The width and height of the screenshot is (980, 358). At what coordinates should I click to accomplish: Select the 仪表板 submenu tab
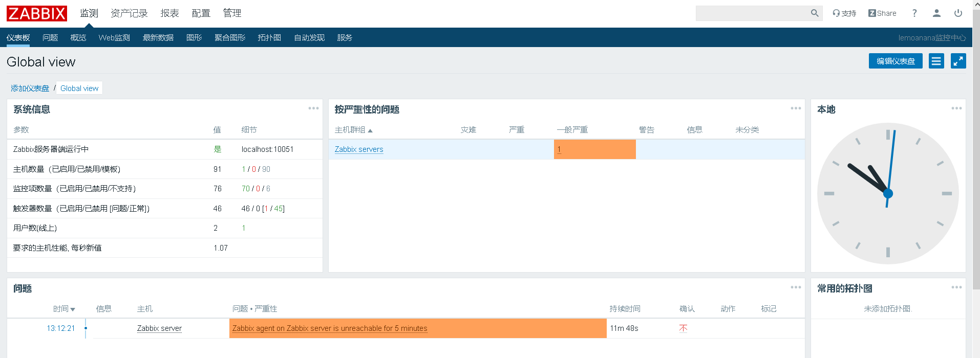click(x=18, y=38)
